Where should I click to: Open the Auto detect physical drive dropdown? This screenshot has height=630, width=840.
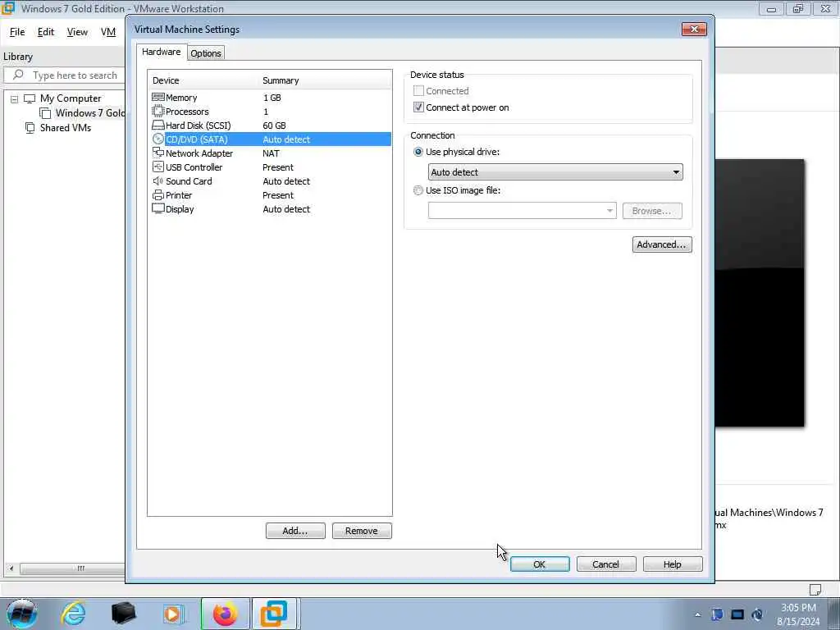pyautogui.click(x=555, y=172)
